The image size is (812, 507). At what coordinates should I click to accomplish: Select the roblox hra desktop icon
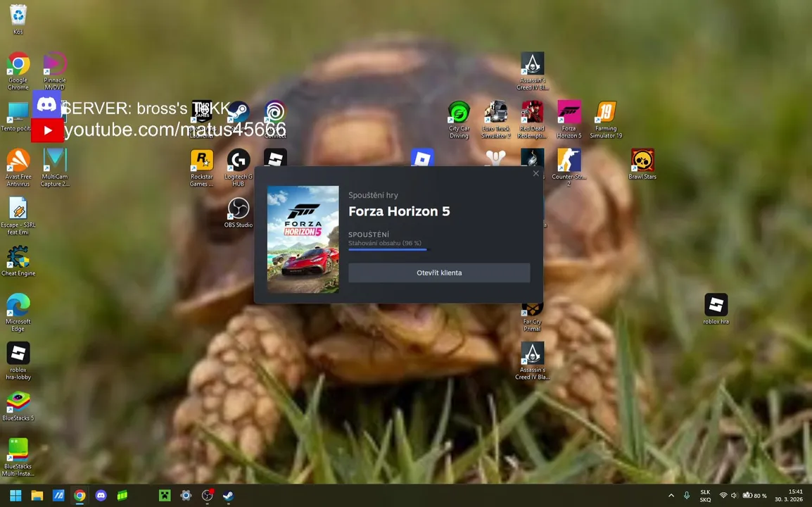716,309
